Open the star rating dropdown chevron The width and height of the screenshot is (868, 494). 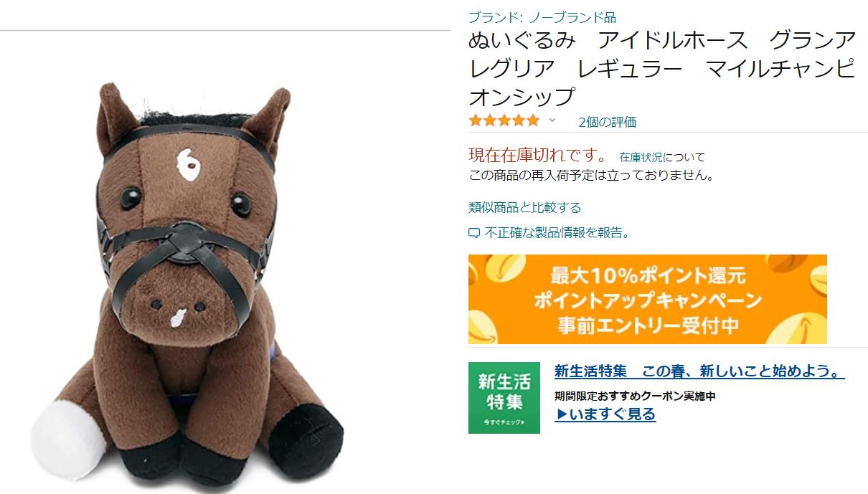pyautogui.click(x=552, y=120)
